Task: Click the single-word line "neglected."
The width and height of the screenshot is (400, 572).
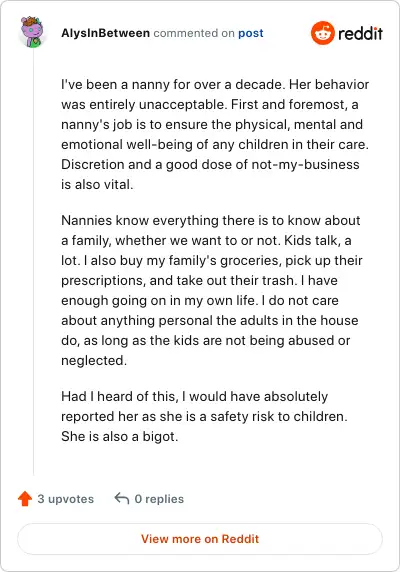Action: pos(94,360)
